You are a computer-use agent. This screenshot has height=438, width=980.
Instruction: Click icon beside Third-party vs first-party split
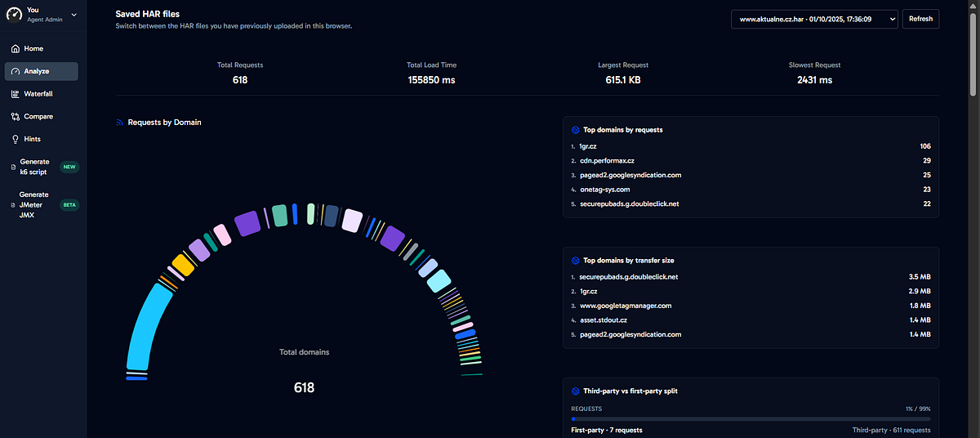point(575,391)
